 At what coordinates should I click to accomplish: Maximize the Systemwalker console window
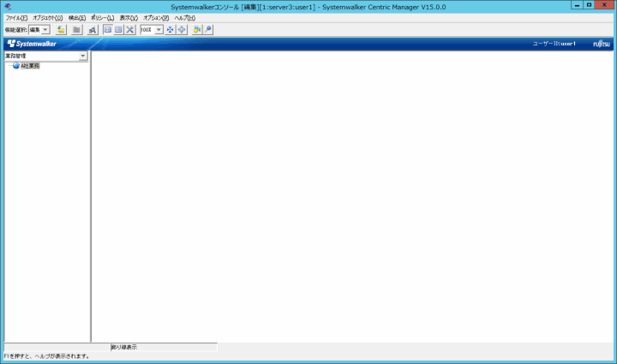point(589,5)
